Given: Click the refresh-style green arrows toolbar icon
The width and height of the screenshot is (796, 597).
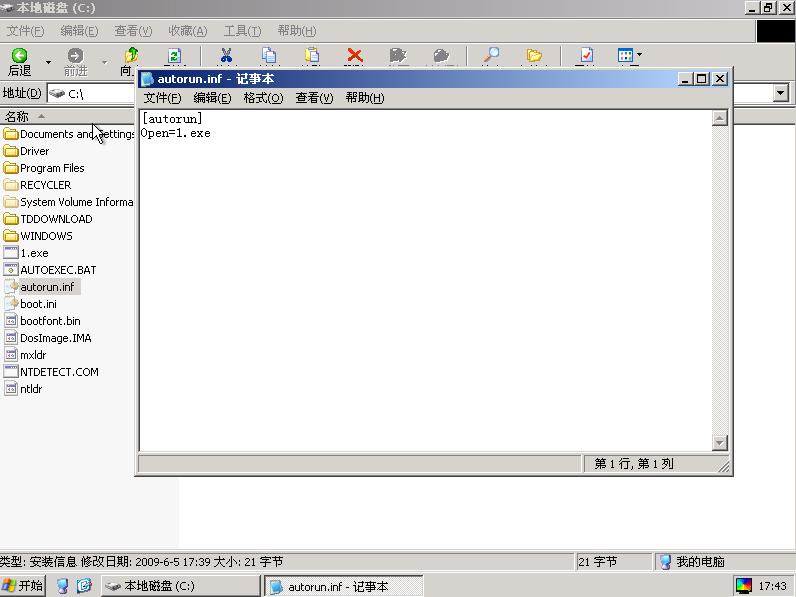Looking at the screenshot, I should [x=174, y=55].
